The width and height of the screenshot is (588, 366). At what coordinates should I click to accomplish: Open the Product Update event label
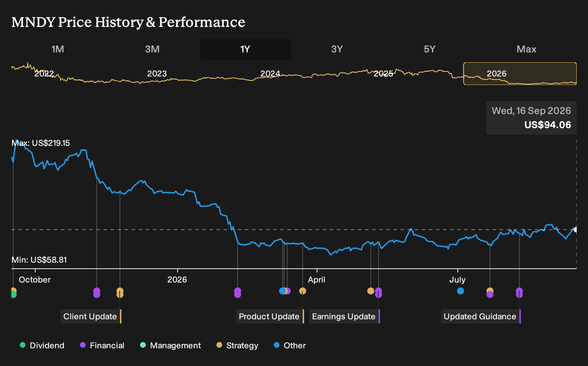point(270,316)
